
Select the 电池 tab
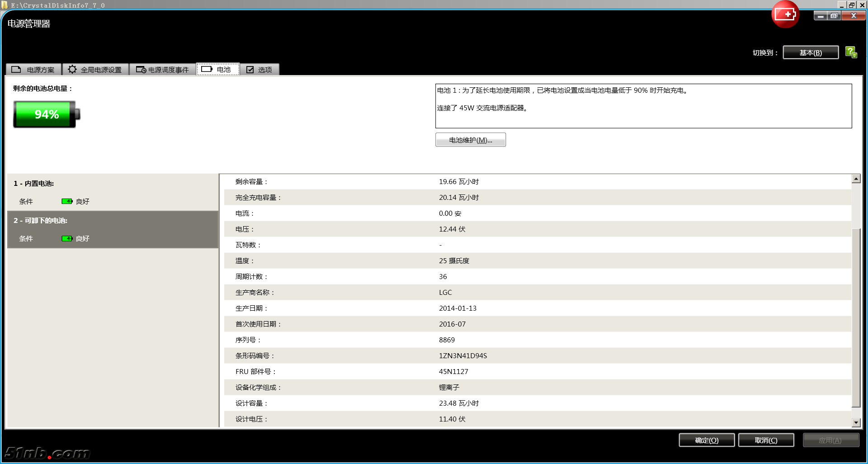(x=217, y=69)
